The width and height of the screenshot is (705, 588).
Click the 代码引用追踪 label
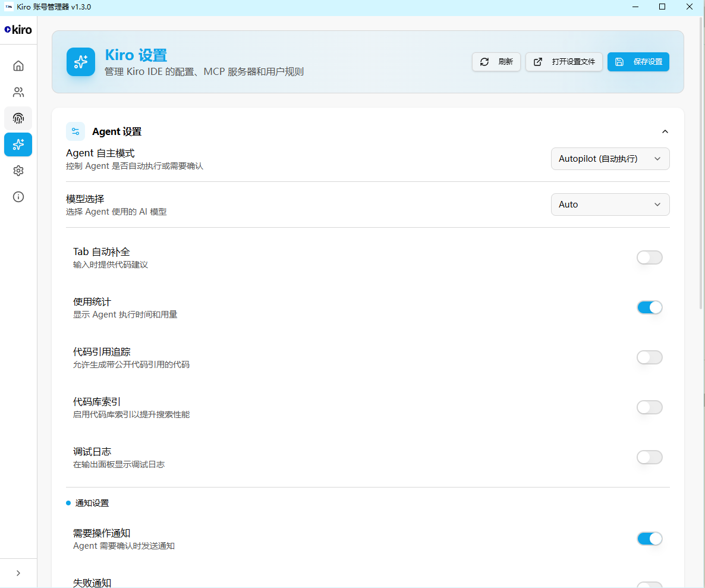click(x=102, y=351)
